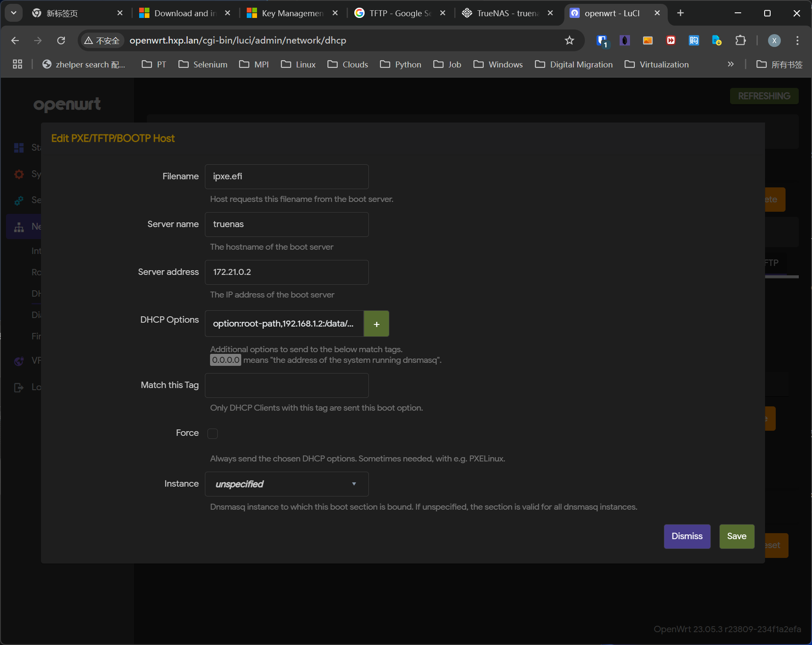Open Chrome's three-dot menu
Viewport: 812px width, 645px height.
tap(797, 41)
